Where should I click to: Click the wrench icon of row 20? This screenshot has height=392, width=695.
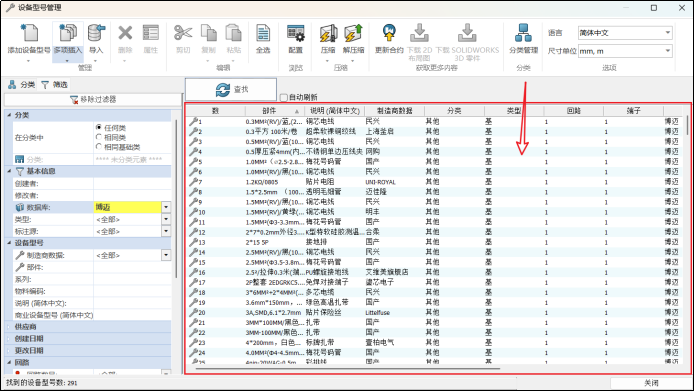[x=193, y=312]
